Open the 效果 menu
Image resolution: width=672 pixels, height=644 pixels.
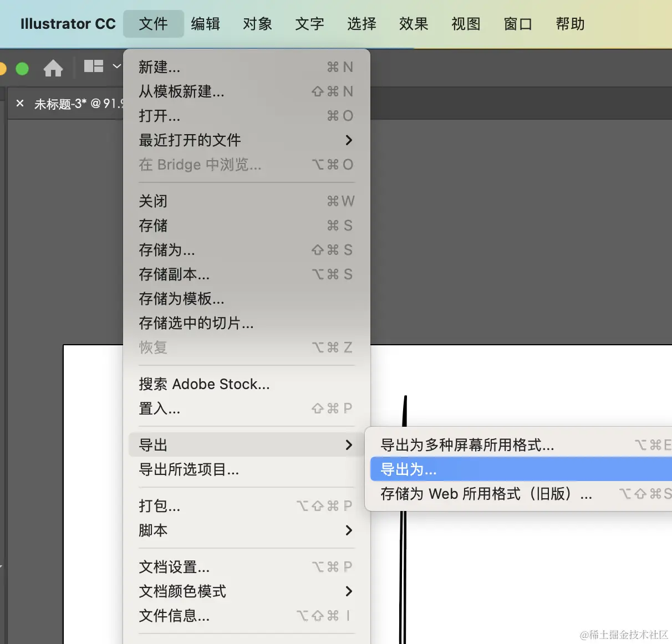[414, 24]
